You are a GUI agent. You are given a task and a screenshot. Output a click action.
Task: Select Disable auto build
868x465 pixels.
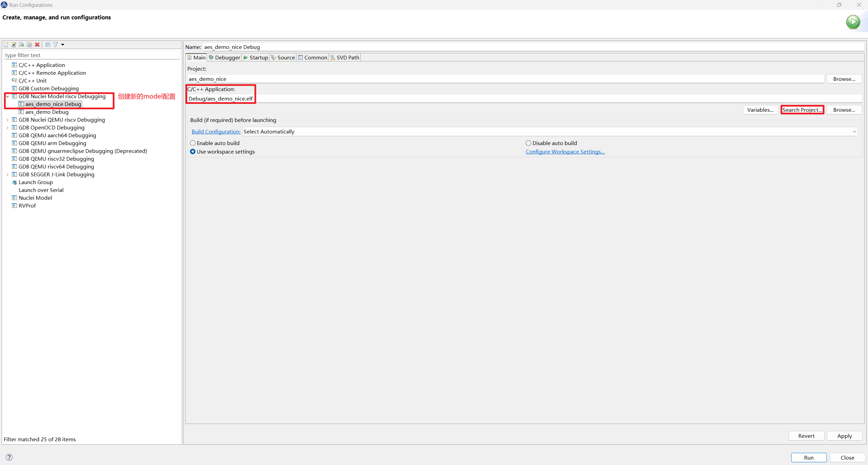click(x=528, y=143)
